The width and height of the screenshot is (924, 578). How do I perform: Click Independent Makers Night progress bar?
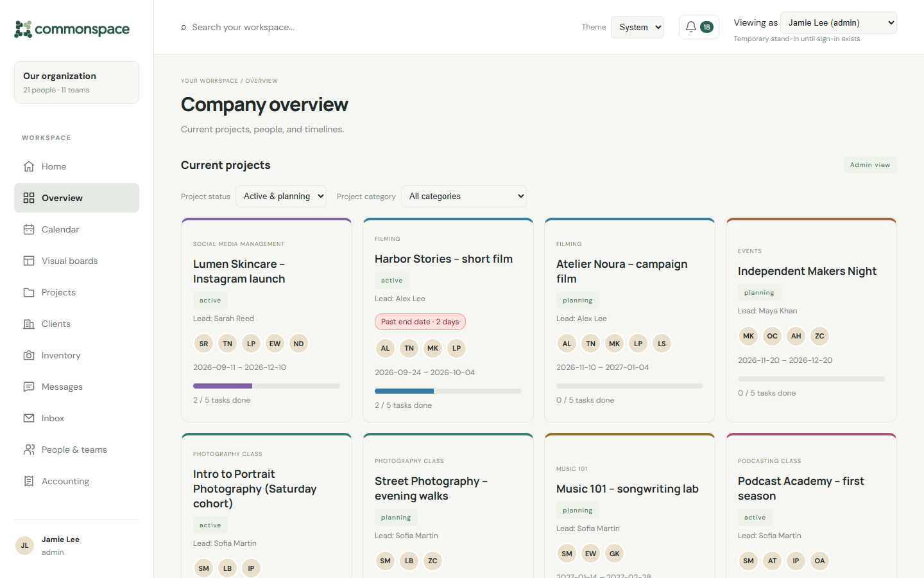point(811,379)
